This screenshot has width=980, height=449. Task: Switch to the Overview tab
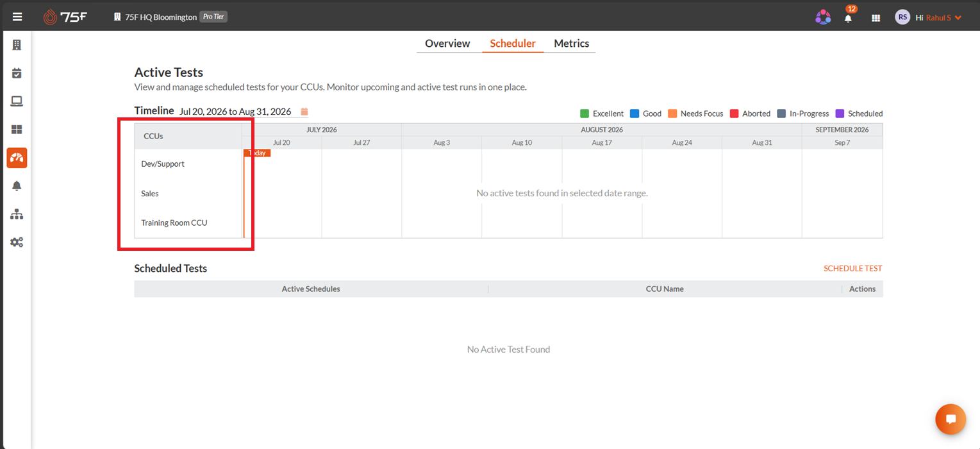[447, 44]
